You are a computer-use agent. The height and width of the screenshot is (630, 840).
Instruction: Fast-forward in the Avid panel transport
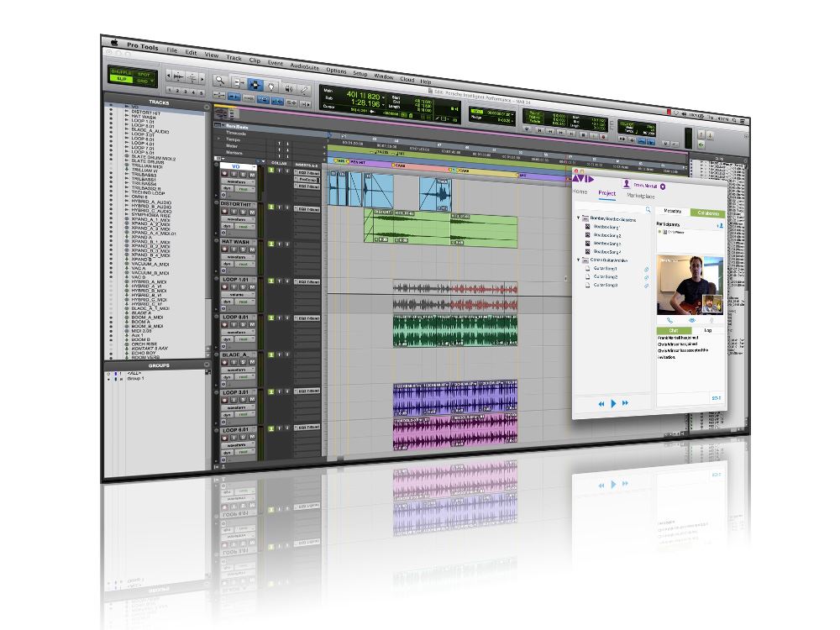click(625, 403)
